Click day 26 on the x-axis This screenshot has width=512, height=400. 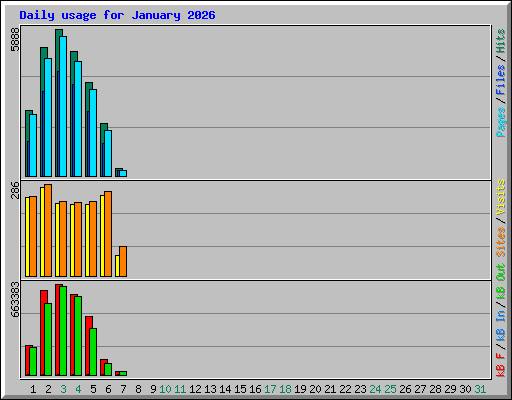pyautogui.click(x=405, y=389)
